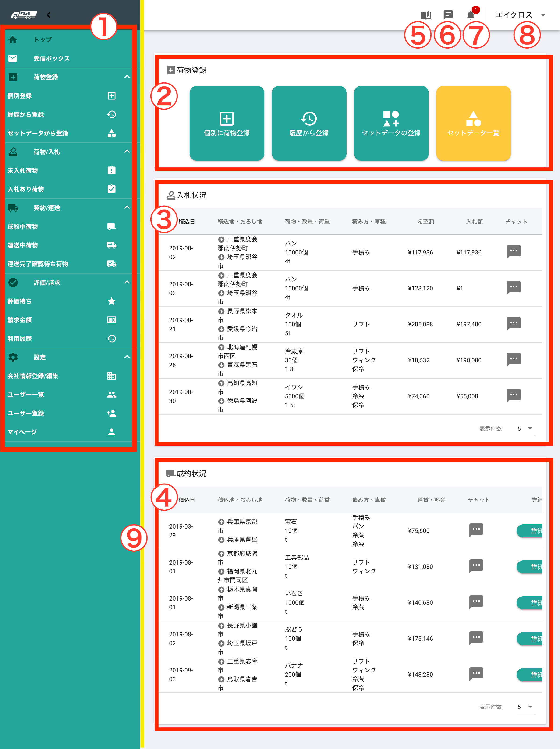
Task: Click the ユーザー登録 add-person icon
Action: click(111, 413)
